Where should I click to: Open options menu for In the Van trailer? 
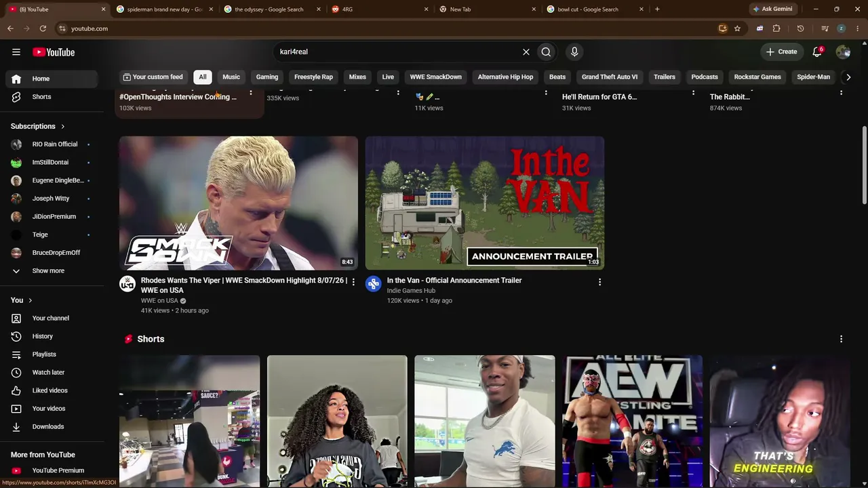tap(599, 281)
